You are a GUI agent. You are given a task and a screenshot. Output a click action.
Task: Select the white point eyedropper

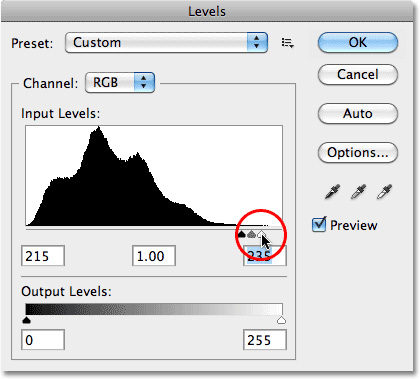coord(384,192)
